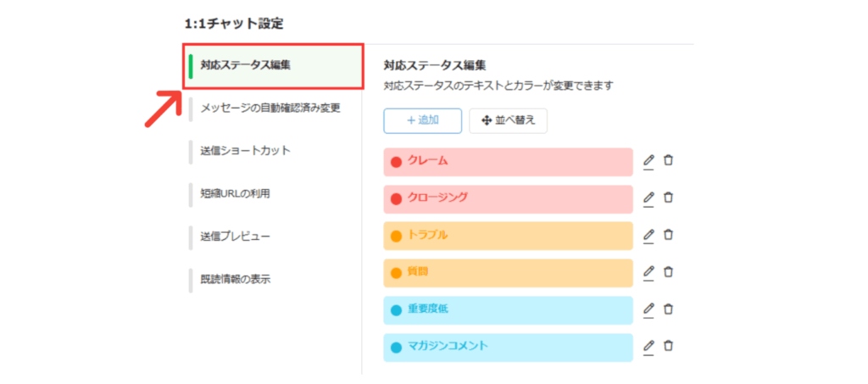Delete the クレーム status with trash icon
Image resolution: width=868 pixels, height=384 pixels.
coord(668,161)
